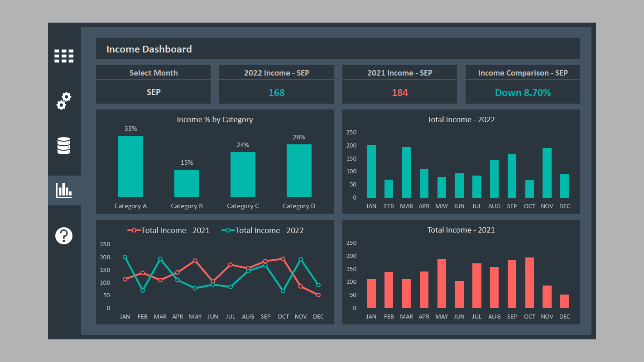Click the Total Income - 2021 bar chart title
Image resolution: width=644 pixels, height=362 pixels.
click(x=461, y=230)
